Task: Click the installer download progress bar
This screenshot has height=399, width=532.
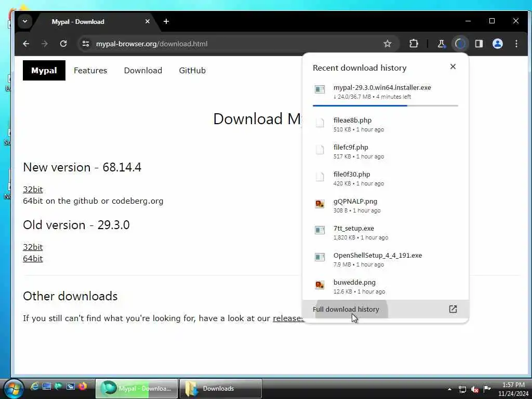Action: (x=385, y=105)
